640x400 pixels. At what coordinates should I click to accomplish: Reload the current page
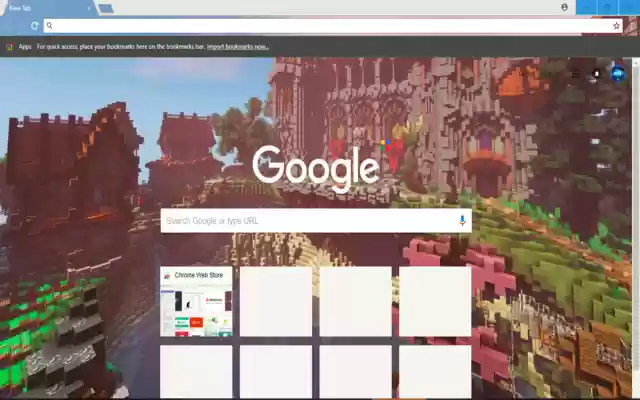point(35,26)
